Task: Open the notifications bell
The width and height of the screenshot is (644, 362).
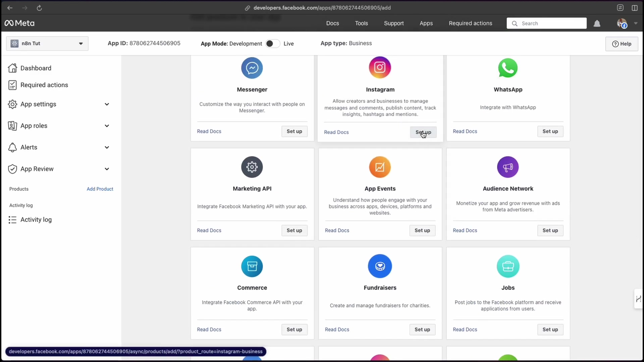Action: pyautogui.click(x=597, y=23)
